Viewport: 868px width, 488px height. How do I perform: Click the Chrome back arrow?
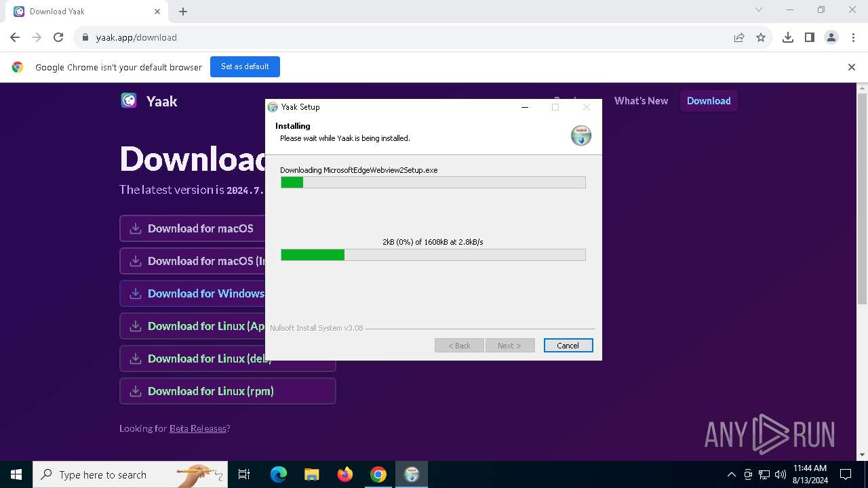click(15, 37)
